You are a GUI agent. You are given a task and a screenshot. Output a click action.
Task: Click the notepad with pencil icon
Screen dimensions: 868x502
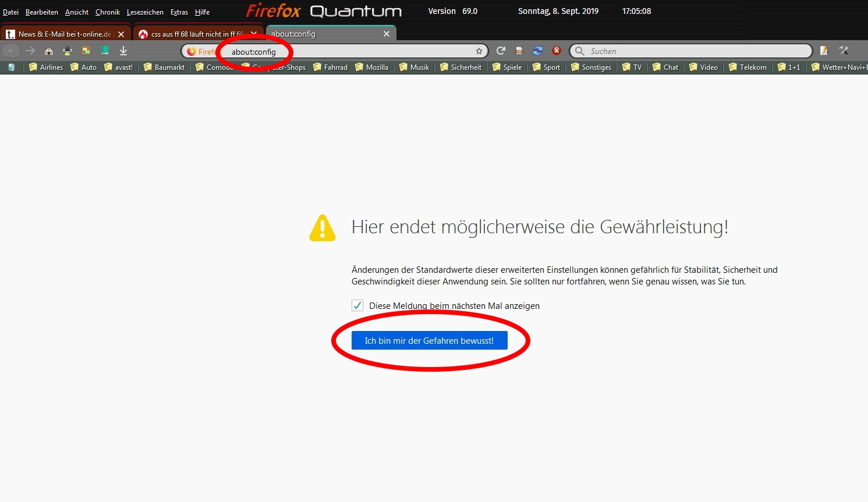pos(824,51)
